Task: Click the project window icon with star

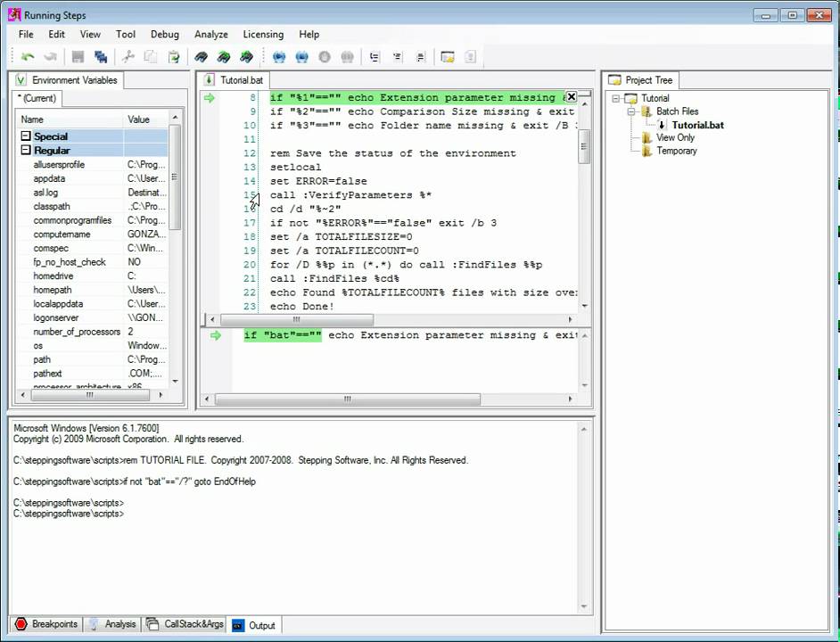Action: (x=448, y=57)
